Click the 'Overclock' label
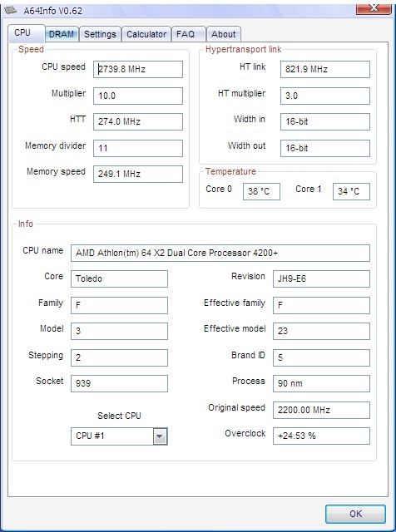Image resolution: width=396 pixels, height=532 pixels. coord(245,434)
